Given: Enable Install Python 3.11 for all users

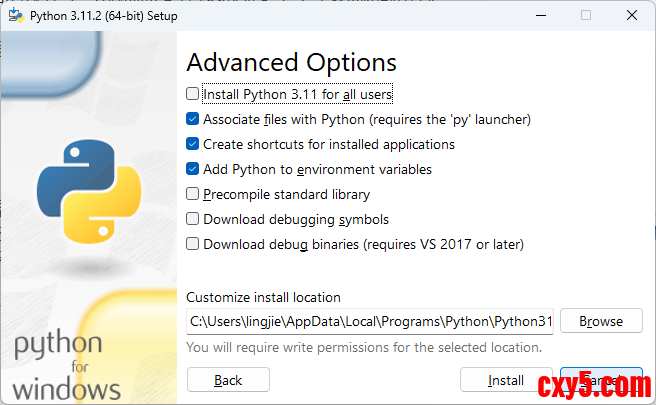Looking at the screenshot, I should [x=193, y=95].
